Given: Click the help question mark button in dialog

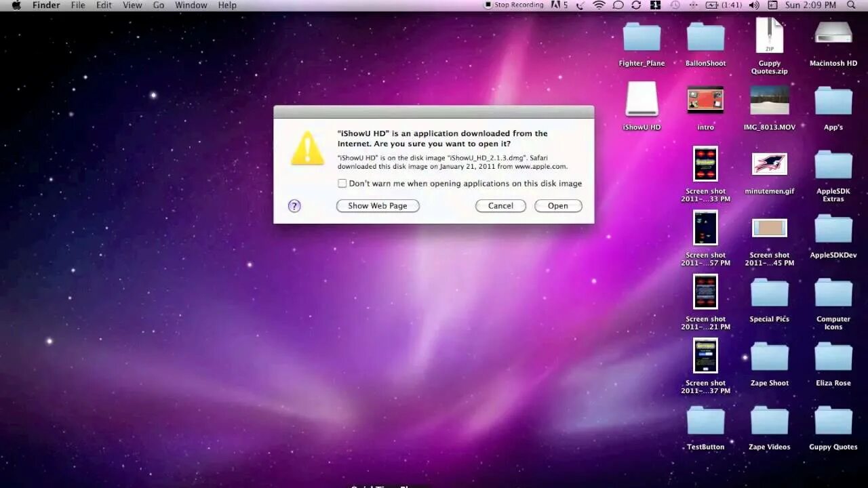Looking at the screenshot, I should [x=294, y=206].
